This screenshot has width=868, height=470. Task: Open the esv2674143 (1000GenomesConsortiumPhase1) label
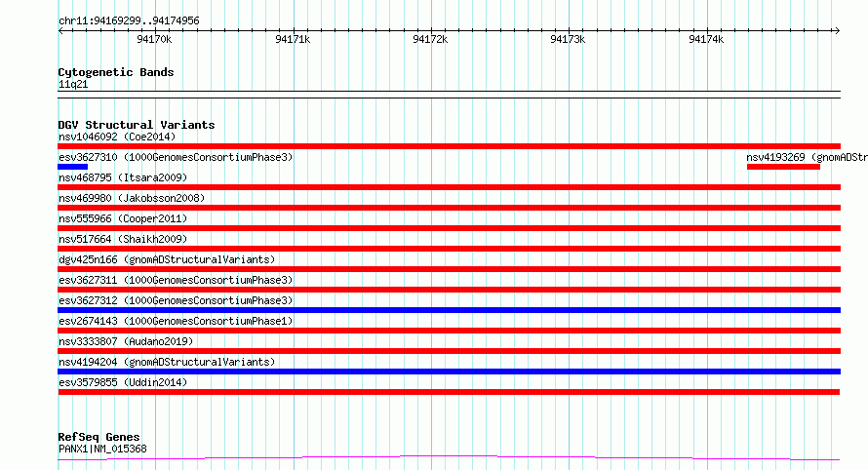[x=176, y=321]
